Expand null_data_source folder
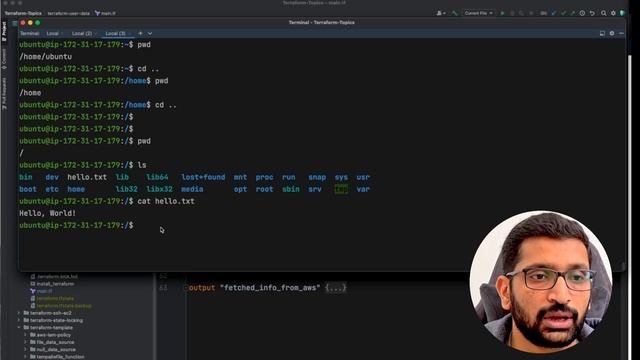 click(x=26, y=349)
